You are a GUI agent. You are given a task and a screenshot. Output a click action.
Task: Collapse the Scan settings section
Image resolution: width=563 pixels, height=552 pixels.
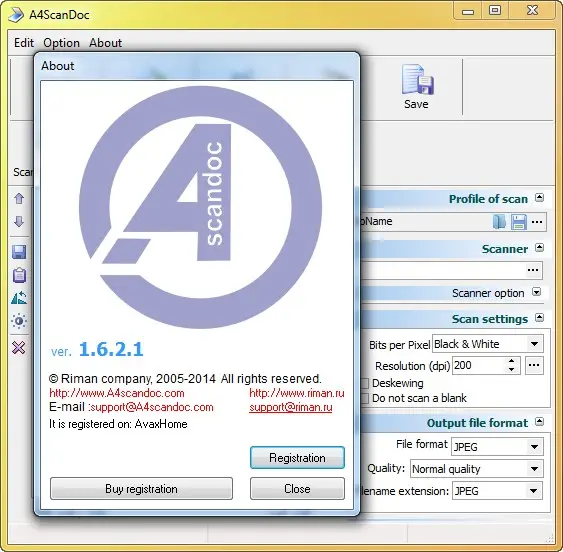pyautogui.click(x=539, y=317)
